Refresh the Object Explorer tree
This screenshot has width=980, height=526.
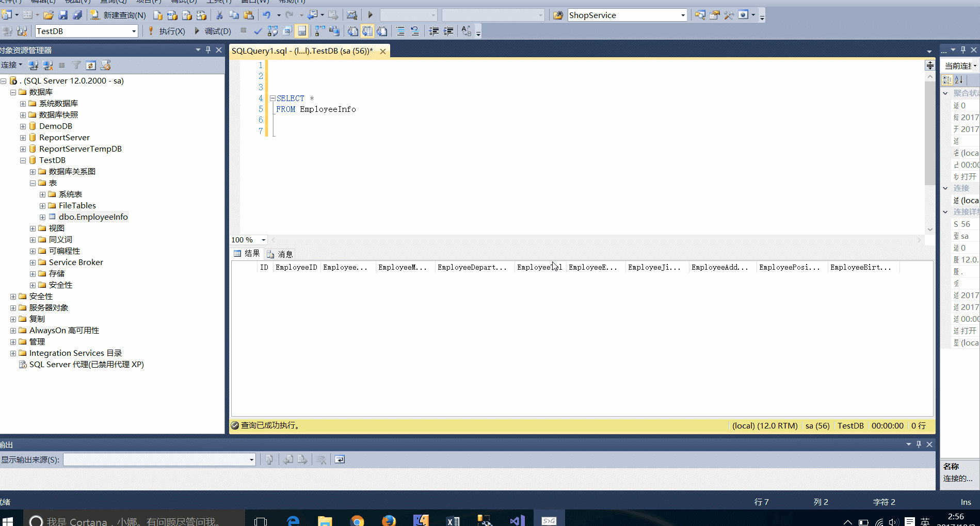[x=91, y=65]
